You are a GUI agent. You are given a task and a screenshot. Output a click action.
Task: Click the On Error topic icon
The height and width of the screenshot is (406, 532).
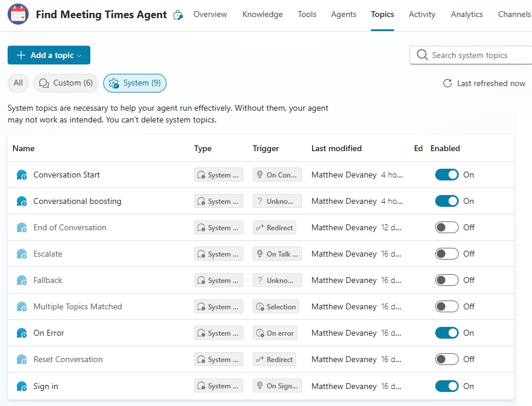(x=22, y=333)
